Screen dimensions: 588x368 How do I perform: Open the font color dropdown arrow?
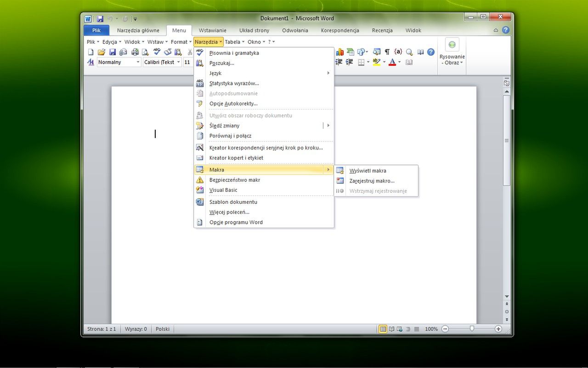tap(399, 62)
